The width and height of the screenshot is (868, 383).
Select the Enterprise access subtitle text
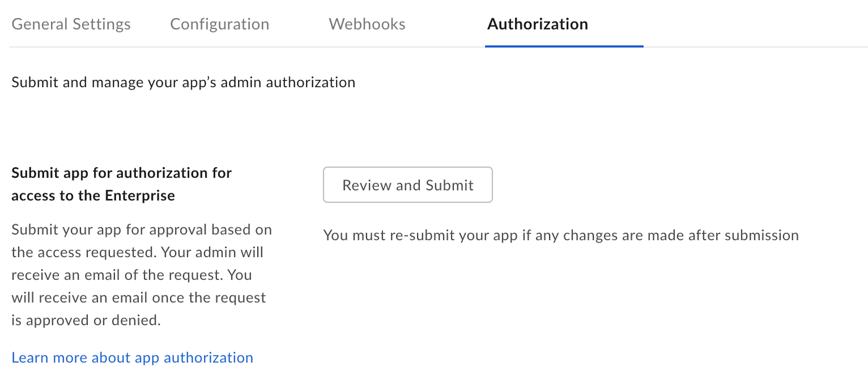coord(93,195)
